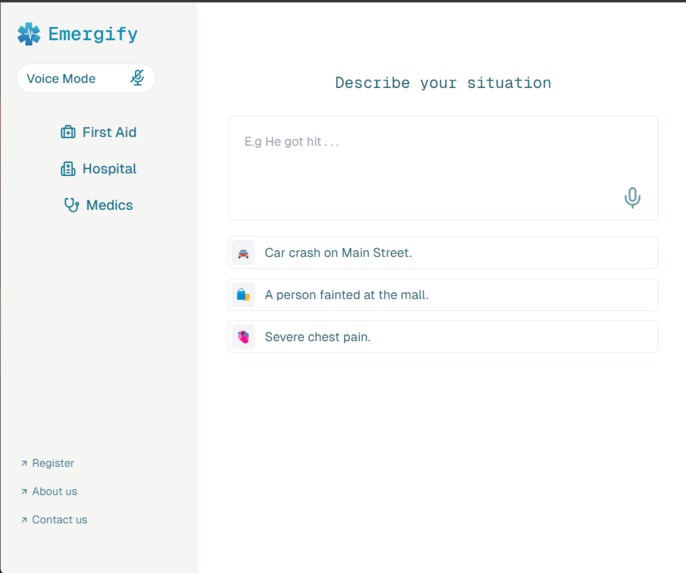The height and width of the screenshot is (573, 686).
Task: Click the microphone icon in the text area
Action: pyautogui.click(x=632, y=198)
